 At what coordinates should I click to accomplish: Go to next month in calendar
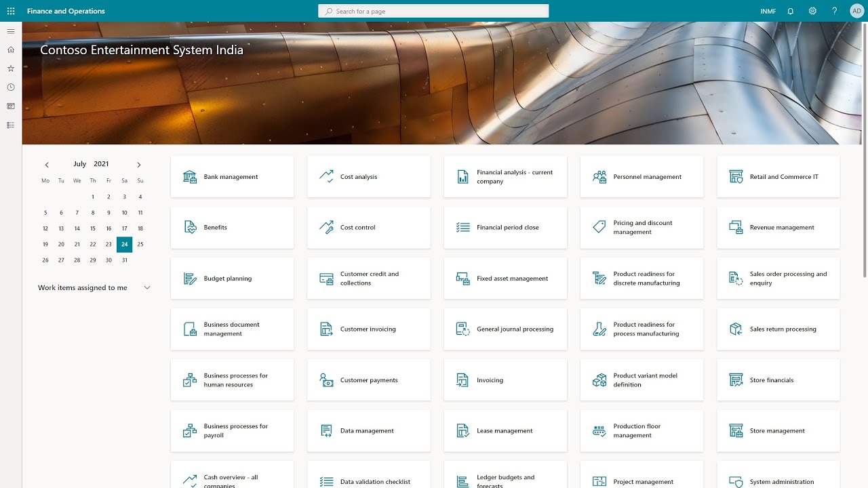pyautogui.click(x=139, y=165)
